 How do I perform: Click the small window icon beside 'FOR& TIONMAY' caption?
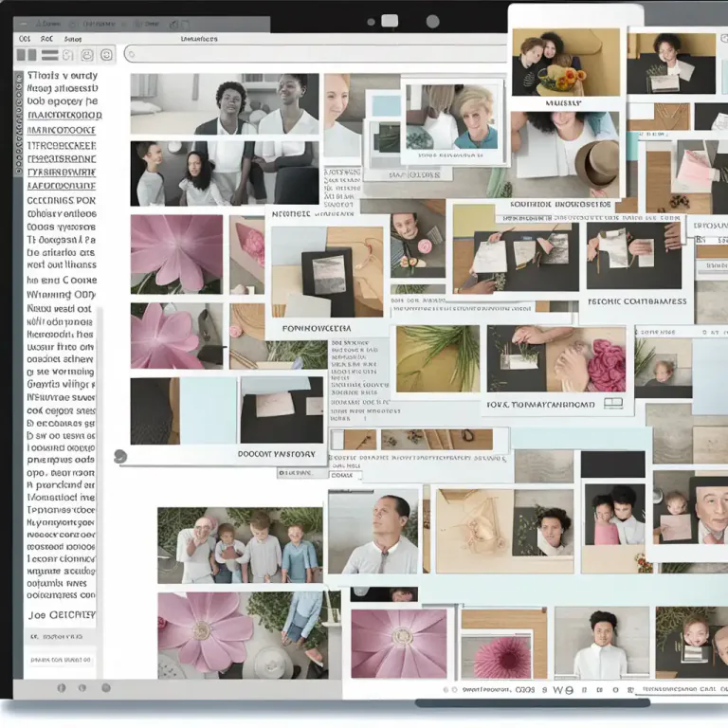pos(613,404)
